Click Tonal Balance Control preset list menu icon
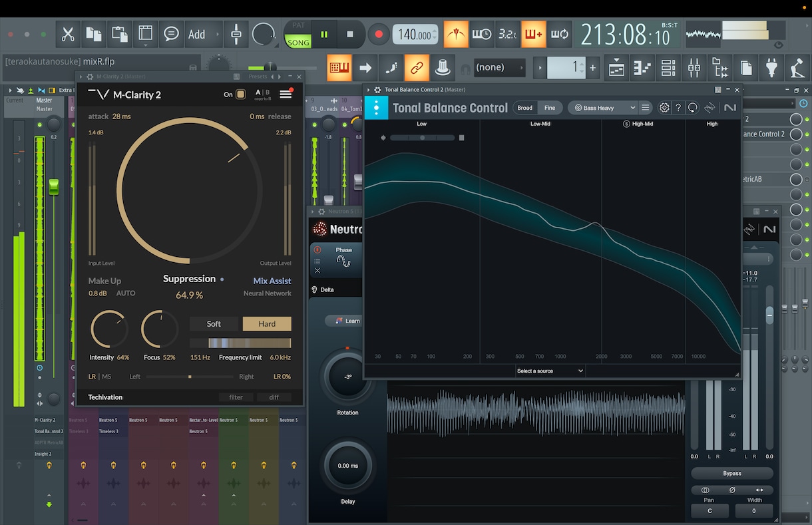Image resolution: width=812 pixels, height=525 pixels. pos(645,108)
